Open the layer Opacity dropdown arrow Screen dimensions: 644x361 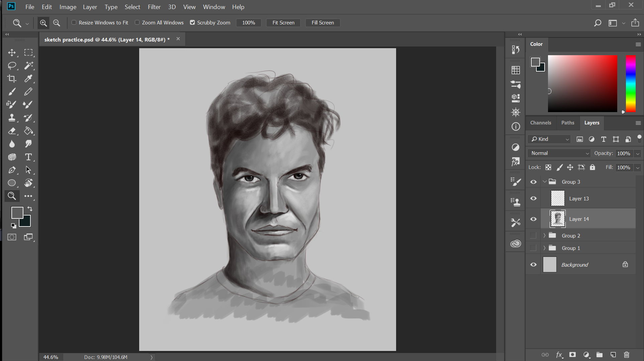[x=638, y=154]
